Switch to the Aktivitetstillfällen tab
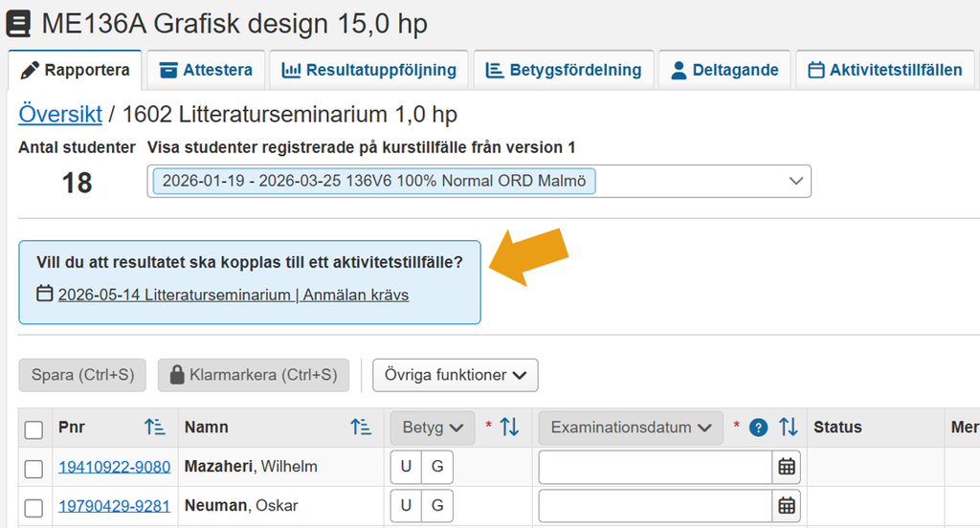 tap(885, 70)
